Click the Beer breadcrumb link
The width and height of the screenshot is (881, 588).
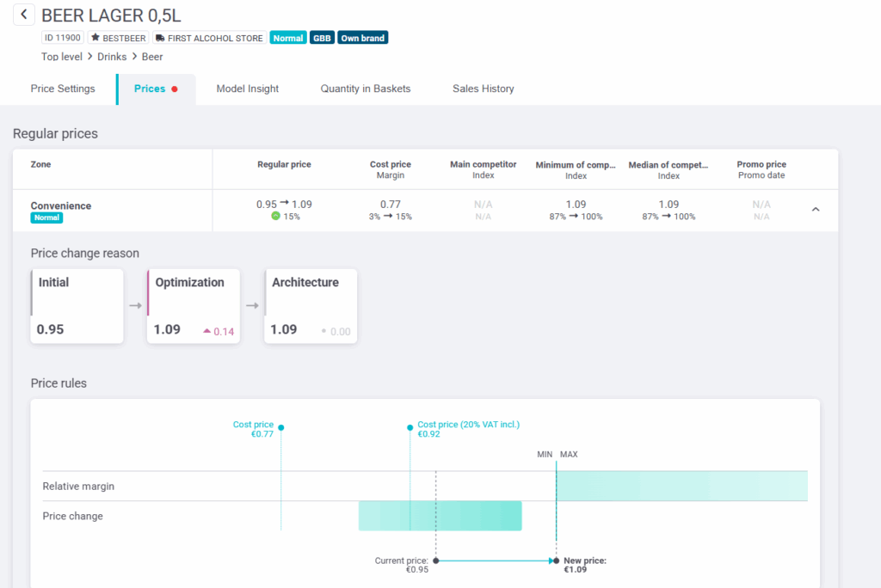[152, 57]
